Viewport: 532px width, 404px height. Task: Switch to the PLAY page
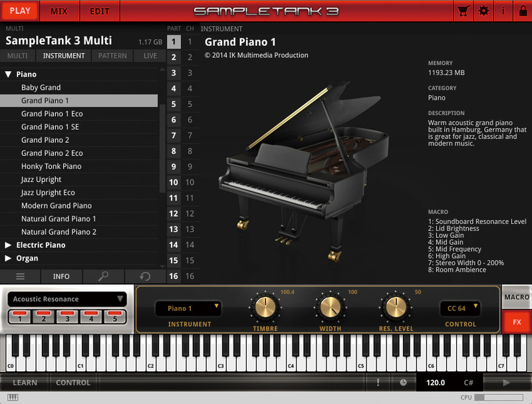coord(20,11)
